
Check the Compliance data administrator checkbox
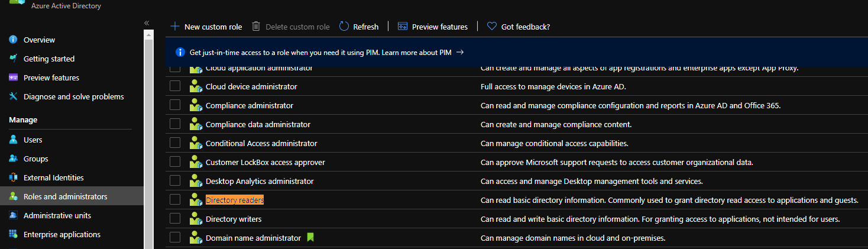point(175,124)
